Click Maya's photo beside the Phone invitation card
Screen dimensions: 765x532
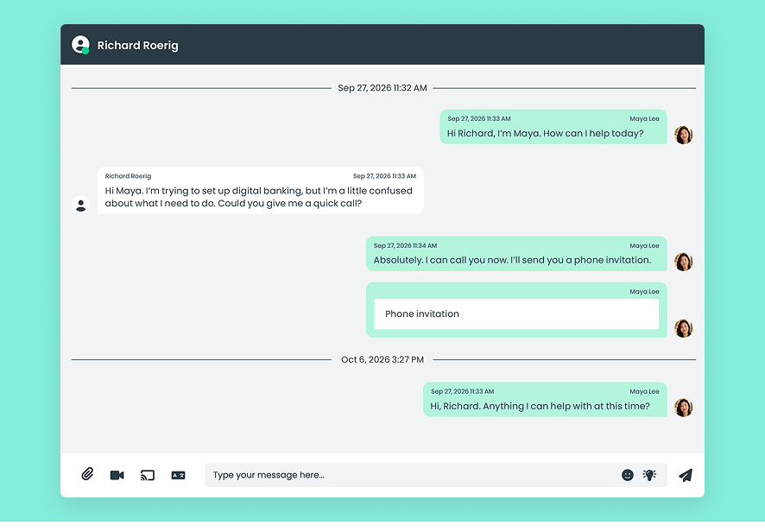[684, 328]
